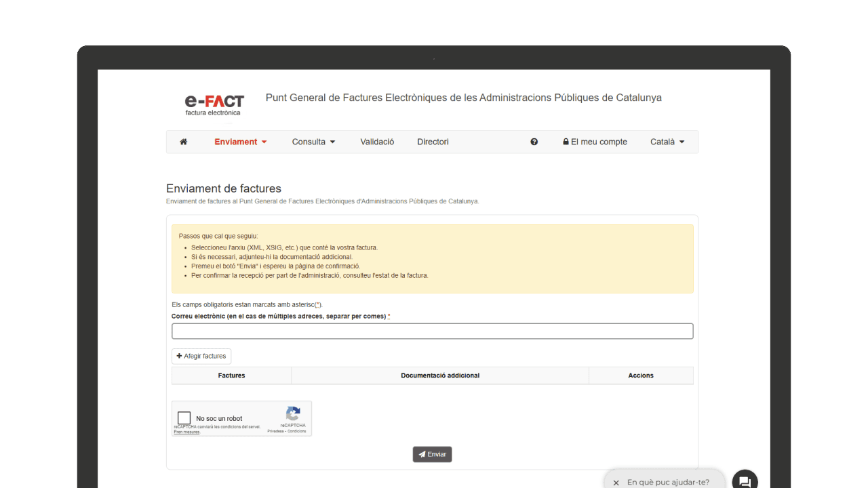
Task: Open the Consulta dropdown
Action: point(313,142)
